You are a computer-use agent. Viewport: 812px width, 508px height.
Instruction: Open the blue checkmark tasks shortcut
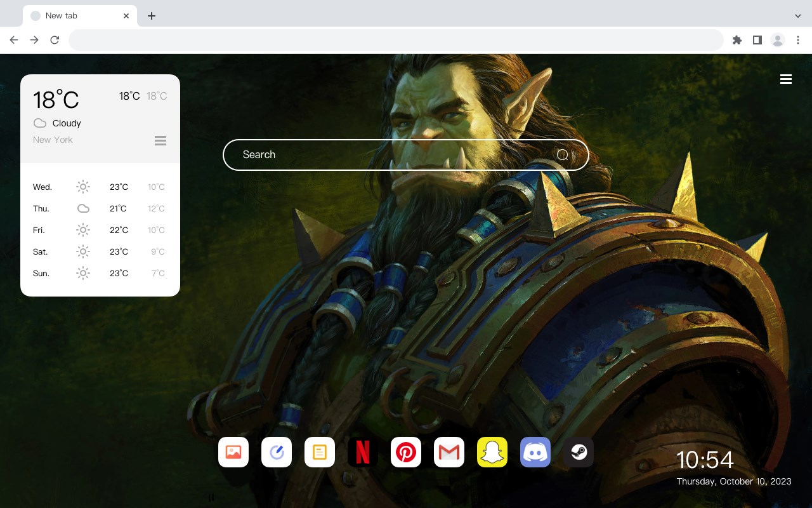pos(277,452)
